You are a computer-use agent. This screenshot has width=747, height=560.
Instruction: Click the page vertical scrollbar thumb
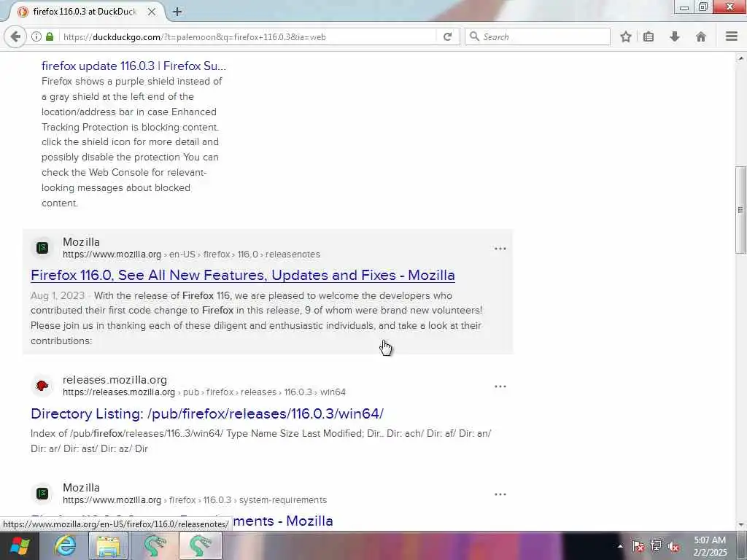(x=741, y=210)
